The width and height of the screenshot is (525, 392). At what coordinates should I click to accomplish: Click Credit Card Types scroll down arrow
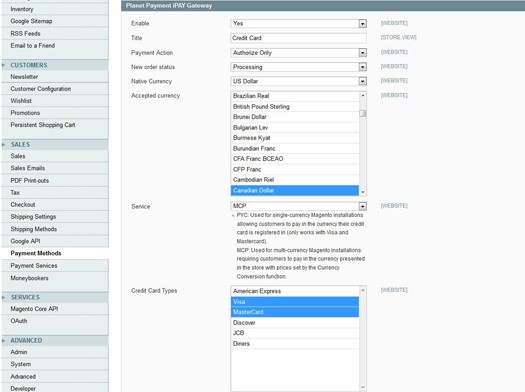(363, 387)
